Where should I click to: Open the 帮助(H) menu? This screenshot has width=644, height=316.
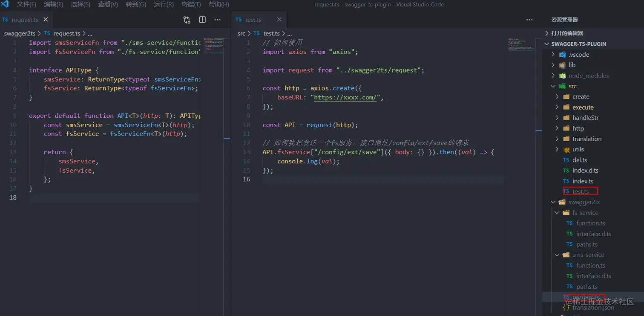tap(219, 5)
